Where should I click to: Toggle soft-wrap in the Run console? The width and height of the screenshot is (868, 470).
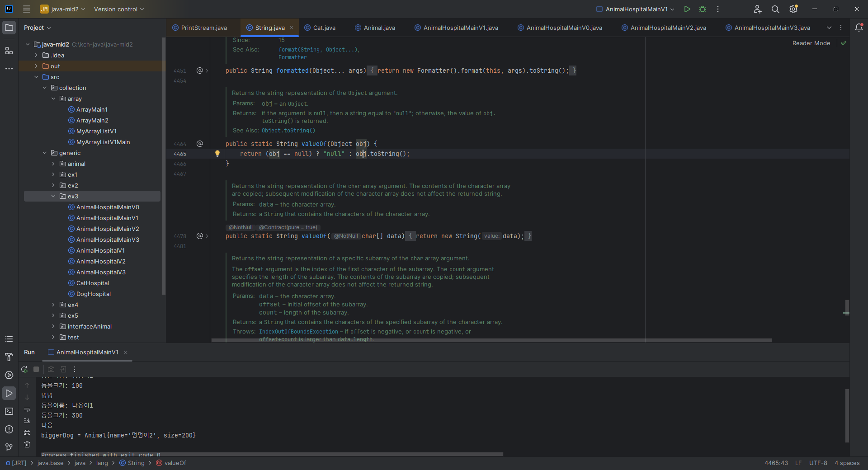tap(27, 409)
